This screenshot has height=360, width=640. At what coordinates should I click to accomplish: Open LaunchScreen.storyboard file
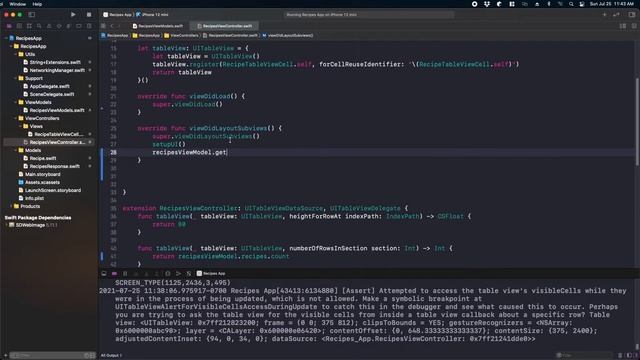point(49,190)
